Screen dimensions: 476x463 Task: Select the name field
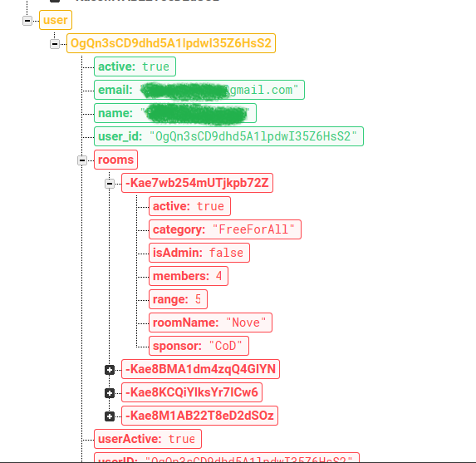pyautogui.click(x=175, y=113)
